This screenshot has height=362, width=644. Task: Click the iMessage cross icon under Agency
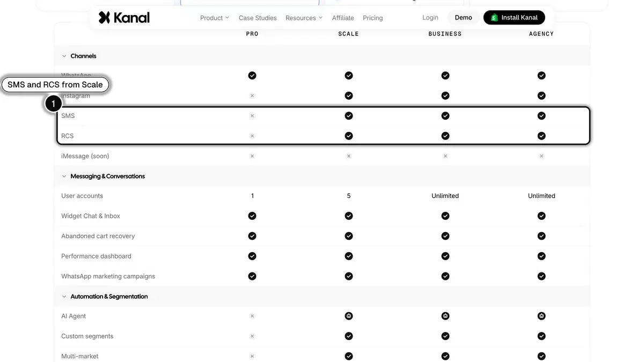[x=541, y=156]
